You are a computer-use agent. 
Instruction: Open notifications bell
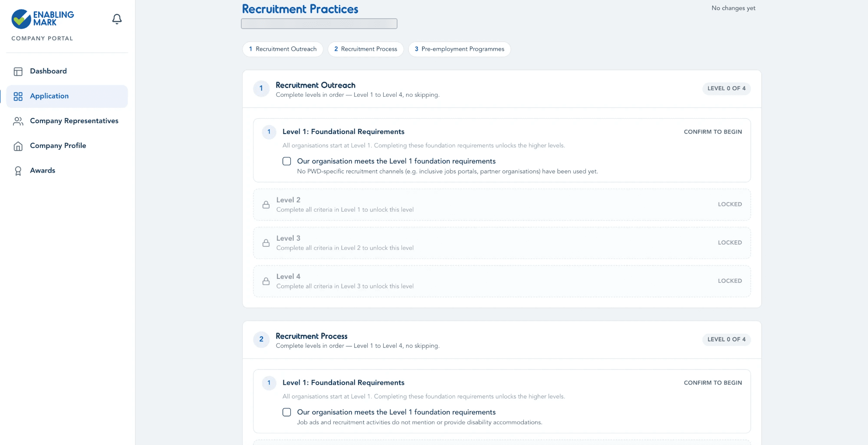coord(117,19)
